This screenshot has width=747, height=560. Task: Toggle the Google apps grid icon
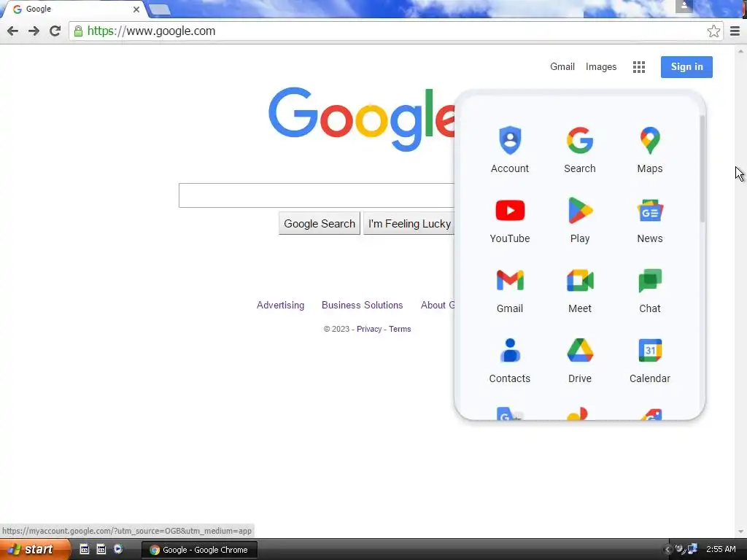(x=639, y=67)
